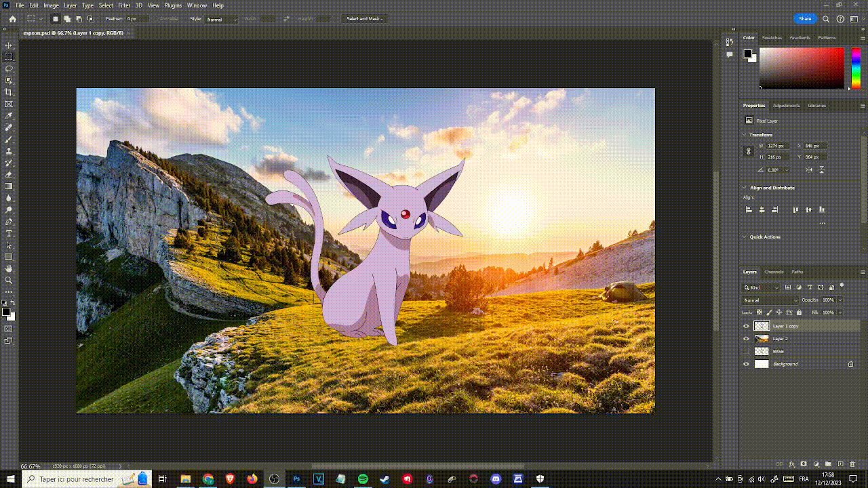Image resolution: width=868 pixels, height=488 pixels.
Task: Click the Feather input field
Action: [x=137, y=19]
